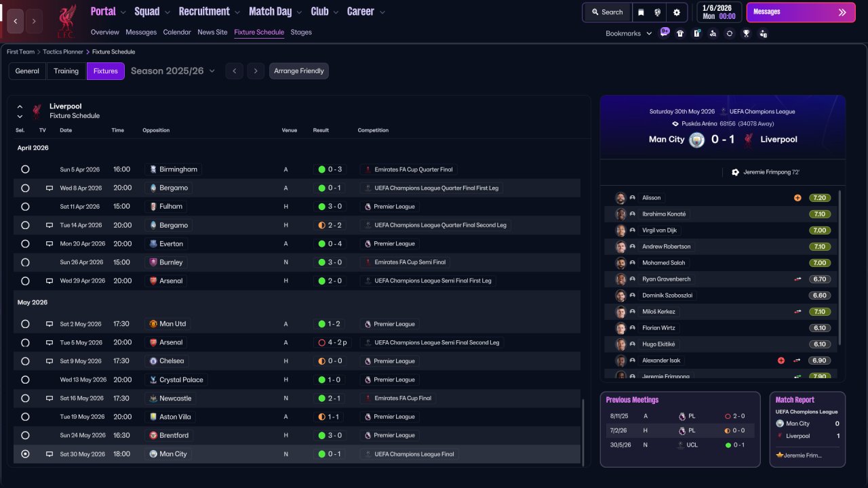
Task: Click the goal ball icon beside Jeremie Frimpong 72'
Action: click(x=735, y=172)
